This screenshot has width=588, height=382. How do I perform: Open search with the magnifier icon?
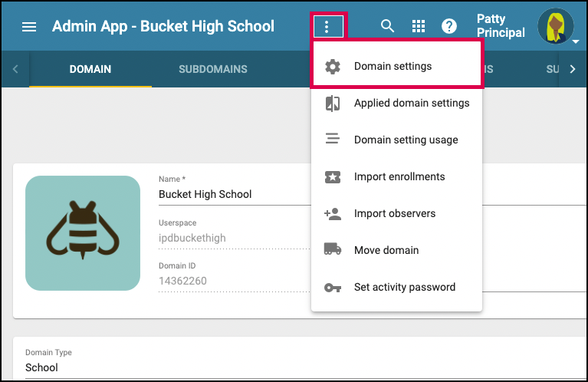click(387, 26)
